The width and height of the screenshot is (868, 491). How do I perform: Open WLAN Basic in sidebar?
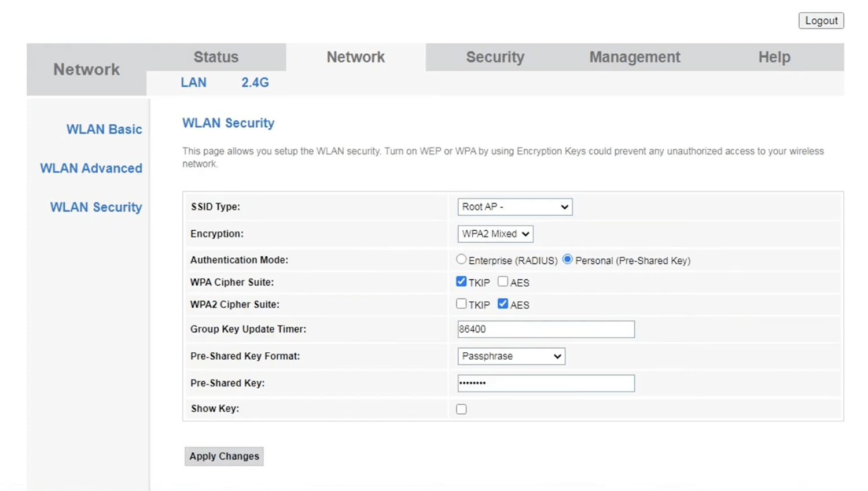(x=104, y=130)
